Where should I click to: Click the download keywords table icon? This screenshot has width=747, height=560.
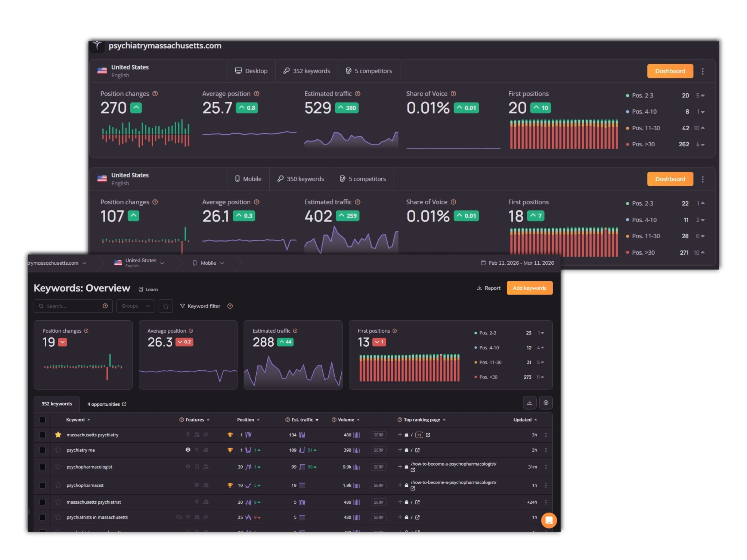click(x=530, y=402)
